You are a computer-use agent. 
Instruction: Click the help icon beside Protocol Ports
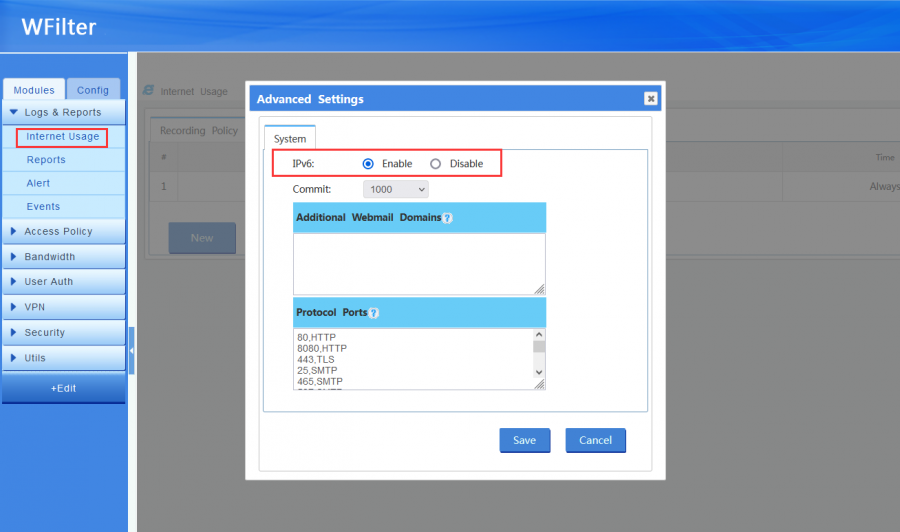pos(374,313)
